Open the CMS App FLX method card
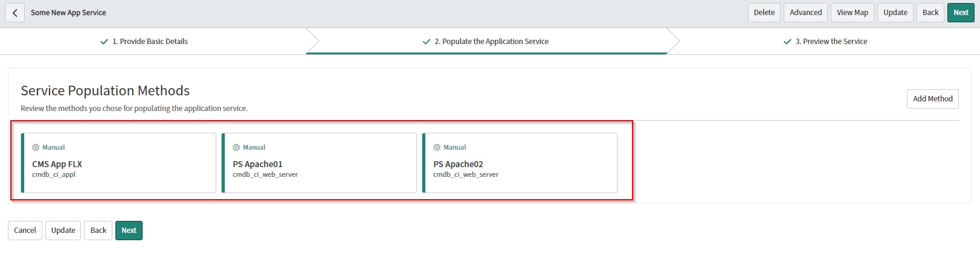980x277 pixels. [118, 163]
